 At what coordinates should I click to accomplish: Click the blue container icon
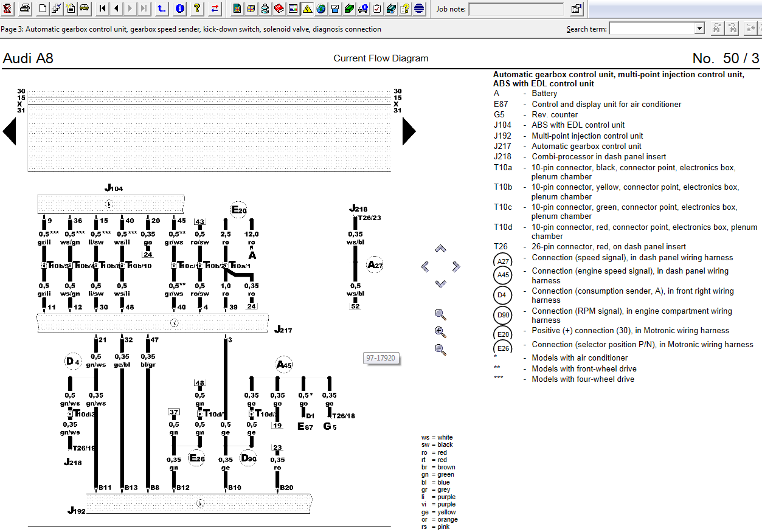(335, 9)
